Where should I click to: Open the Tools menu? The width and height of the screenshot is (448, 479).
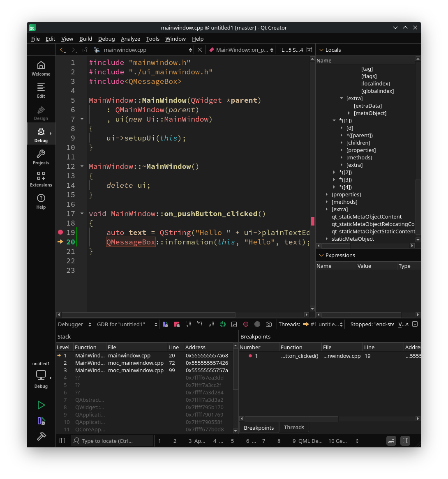pyautogui.click(x=153, y=39)
